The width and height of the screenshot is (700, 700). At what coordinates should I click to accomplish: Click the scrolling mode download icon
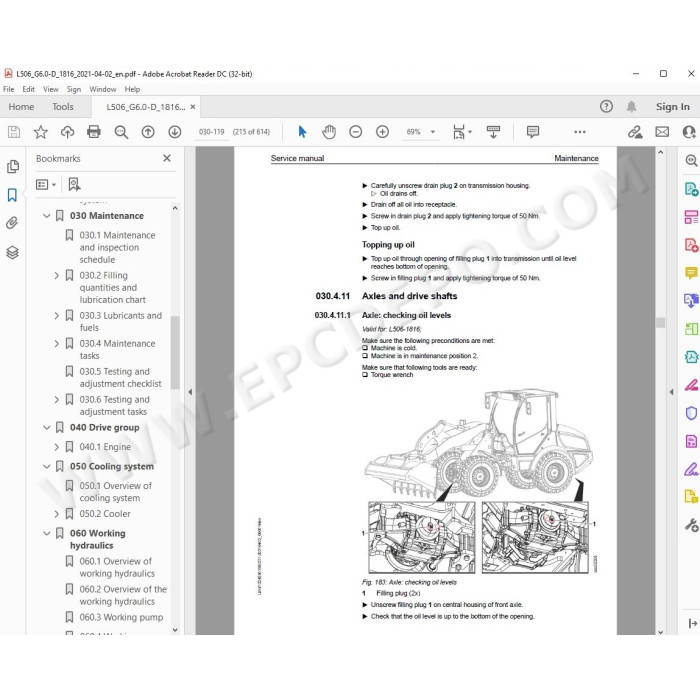493,132
